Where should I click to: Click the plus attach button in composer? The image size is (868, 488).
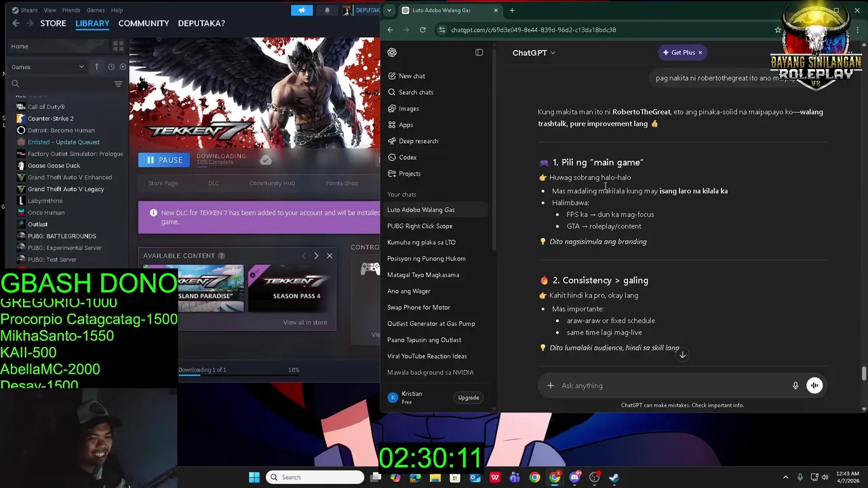coord(551,386)
